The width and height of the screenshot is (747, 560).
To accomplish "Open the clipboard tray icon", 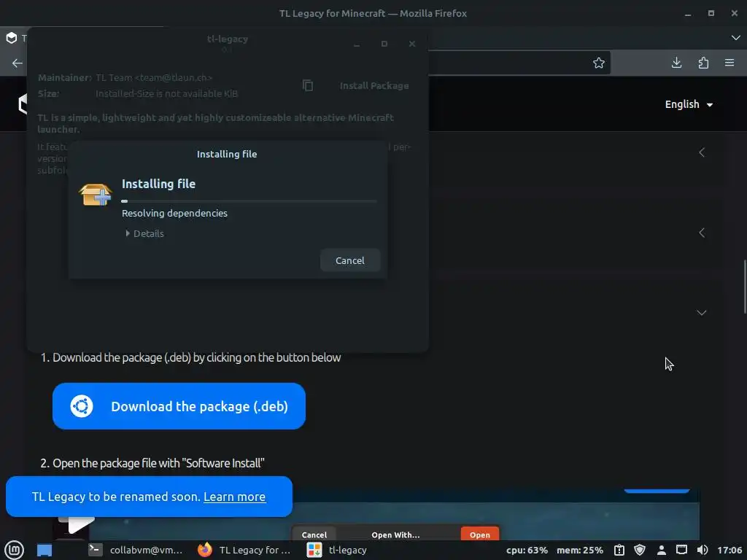I will [619, 550].
